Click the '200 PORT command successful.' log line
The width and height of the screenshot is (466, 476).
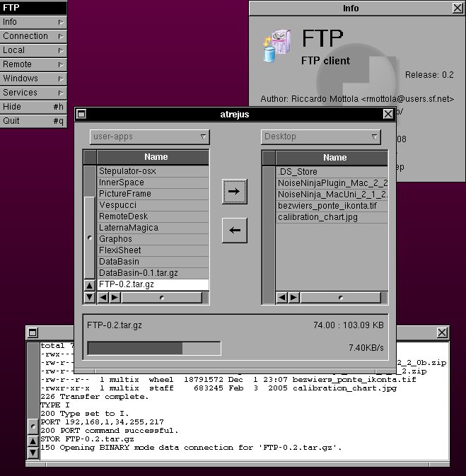pyautogui.click(x=110, y=431)
